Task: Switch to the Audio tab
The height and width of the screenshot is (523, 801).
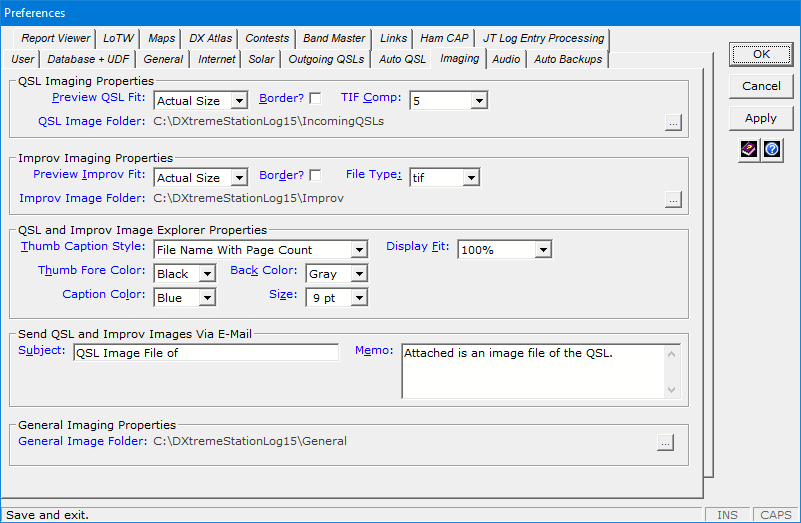Action: (x=506, y=59)
